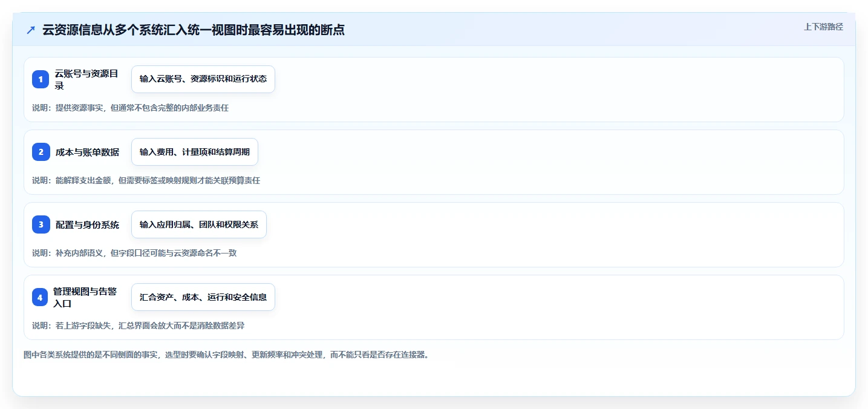Screen dimensions: 868x409
Task: Select step badge 4 for 管理视图与告警入口
Action: pos(41,297)
